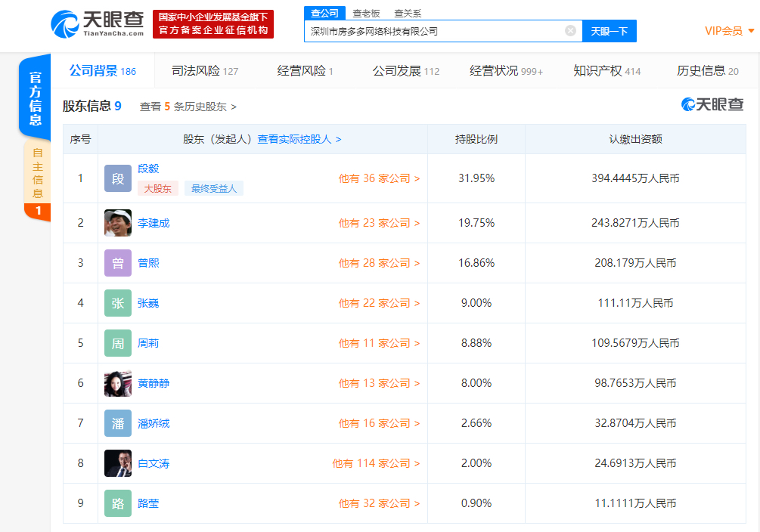Click the 认缴出资额 column header

tap(635, 140)
